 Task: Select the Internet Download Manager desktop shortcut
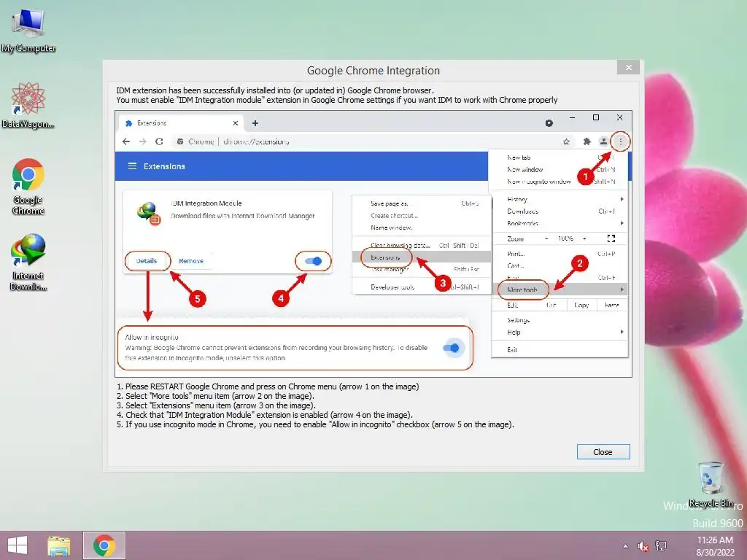(x=28, y=262)
